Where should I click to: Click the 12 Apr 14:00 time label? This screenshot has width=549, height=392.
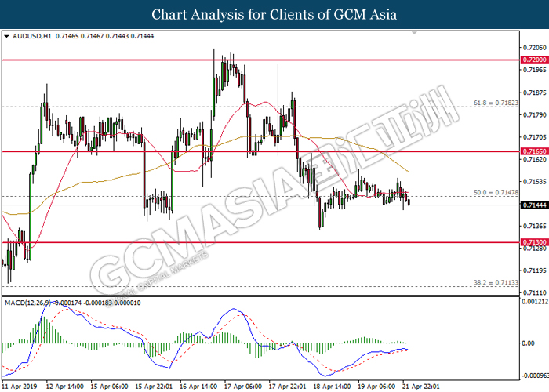pyautogui.click(x=65, y=387)
